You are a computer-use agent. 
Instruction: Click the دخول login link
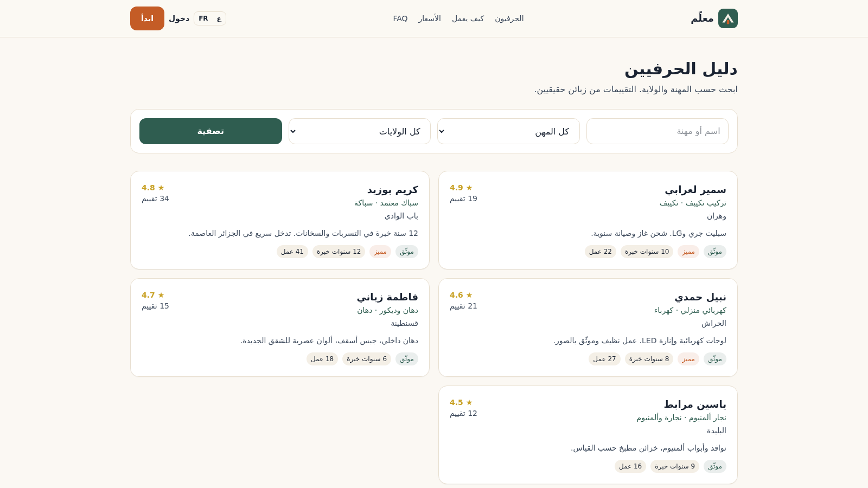tap(179, 18)
